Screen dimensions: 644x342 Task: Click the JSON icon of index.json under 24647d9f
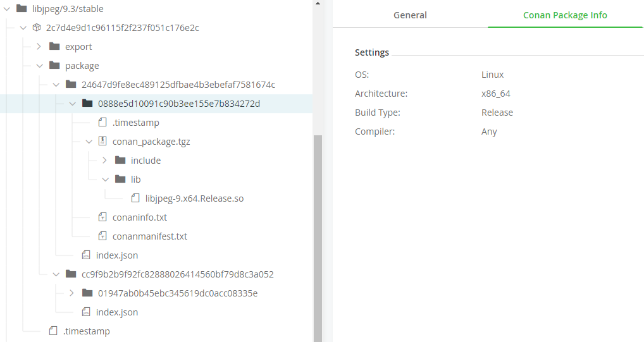[86, 255]
